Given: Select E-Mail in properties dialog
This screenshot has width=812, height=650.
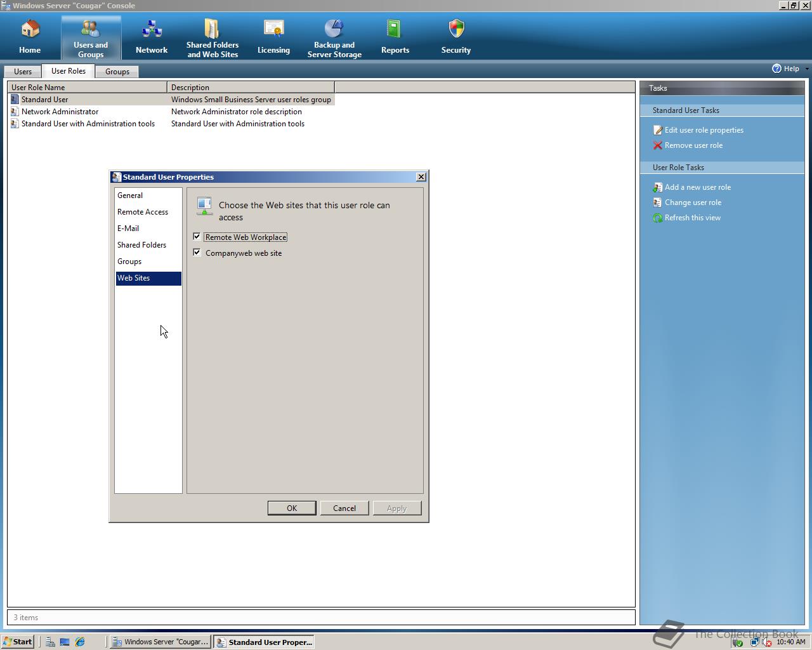Looking at the screenshot, I should tap(148, 229).
